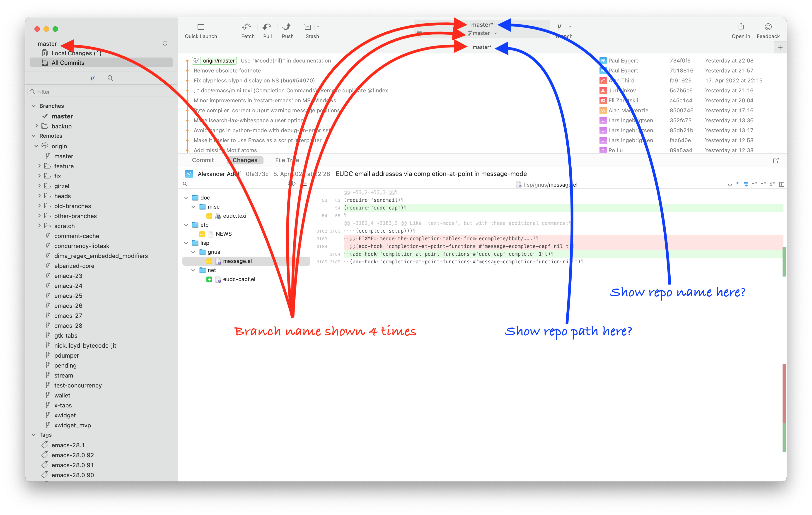Pull changes with the Pull button
The height and width of the screenshot is (515, 812).
267,31
